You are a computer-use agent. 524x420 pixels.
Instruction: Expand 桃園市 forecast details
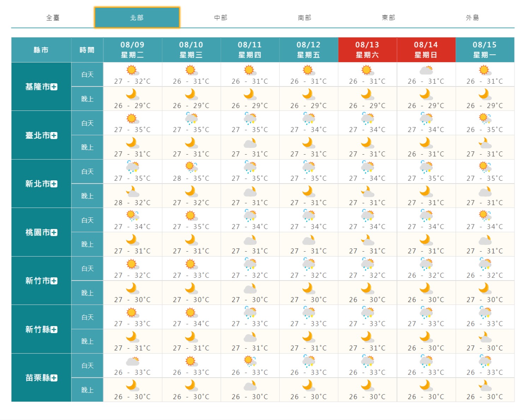click(53, 233)
